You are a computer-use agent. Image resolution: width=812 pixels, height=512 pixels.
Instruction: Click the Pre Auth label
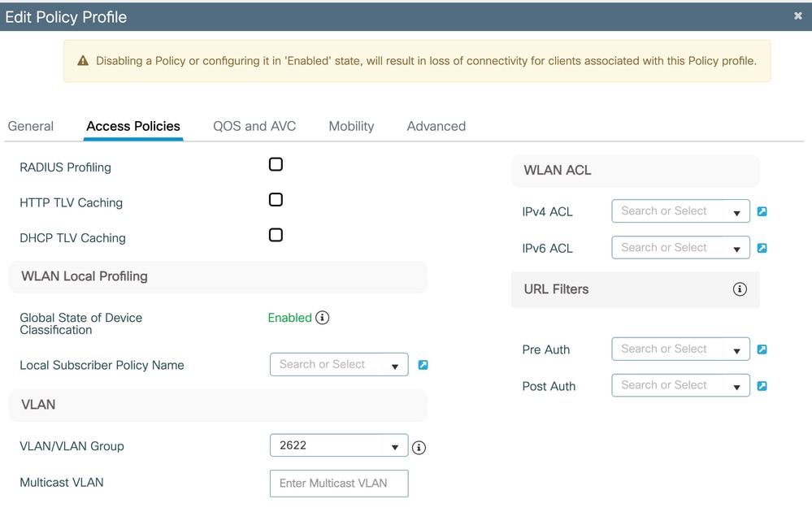tap(546, 350)
